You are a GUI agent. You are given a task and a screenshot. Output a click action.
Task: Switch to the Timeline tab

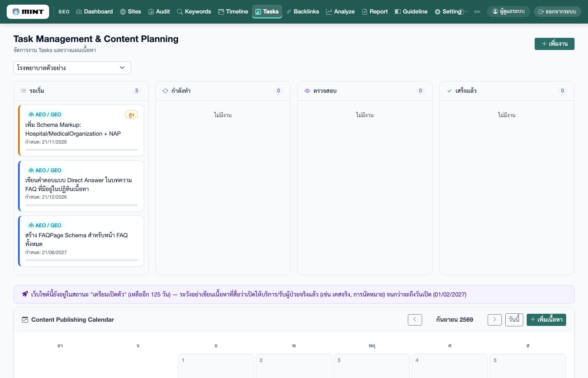click(x=233, y=12)
